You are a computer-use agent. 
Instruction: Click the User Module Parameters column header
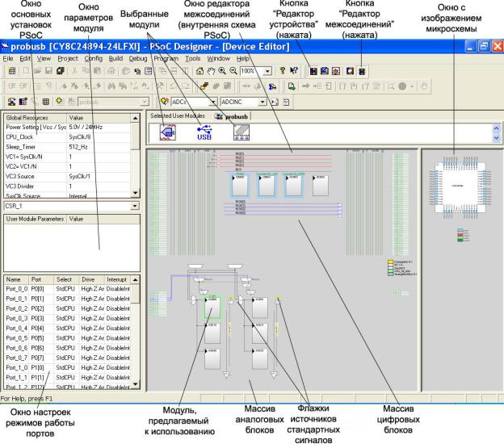point(36,219)
